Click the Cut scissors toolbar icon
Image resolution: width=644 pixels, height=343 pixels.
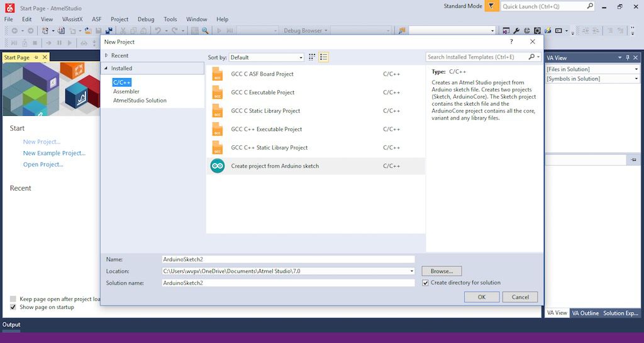pyautogui.click(x=123, y=31)
